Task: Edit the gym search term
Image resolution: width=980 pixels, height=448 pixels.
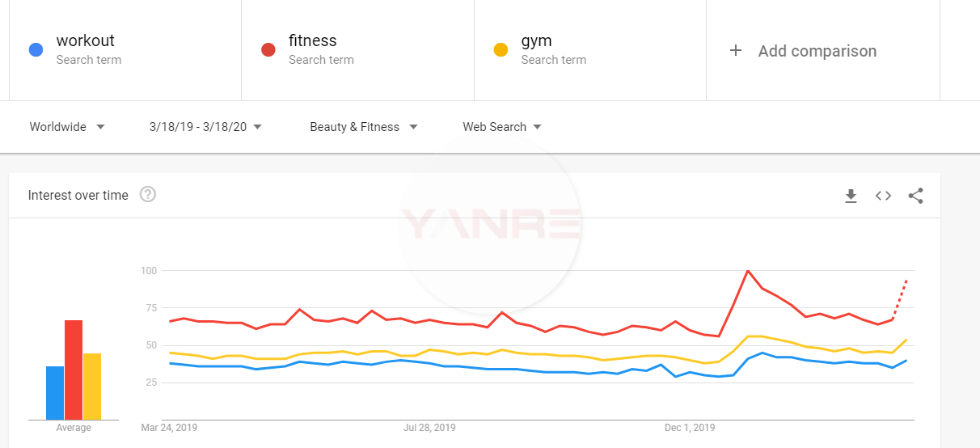Action: 537,41
